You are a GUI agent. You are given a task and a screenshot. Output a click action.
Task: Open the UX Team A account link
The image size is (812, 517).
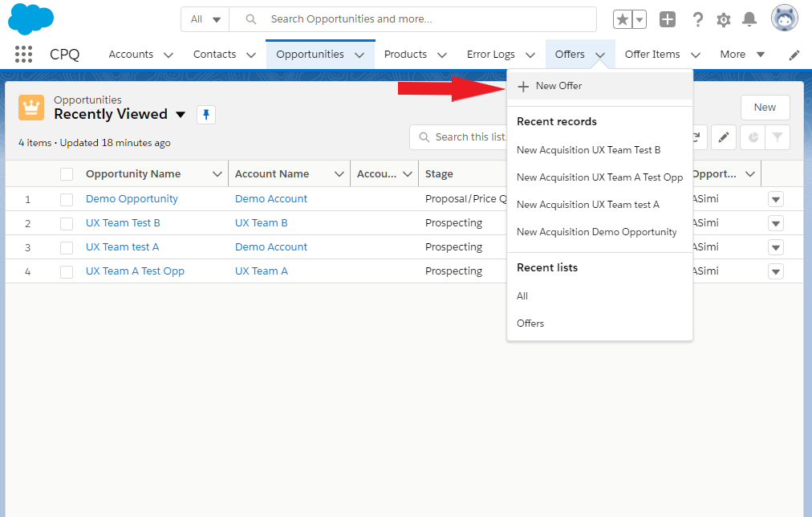coord(261,271)
